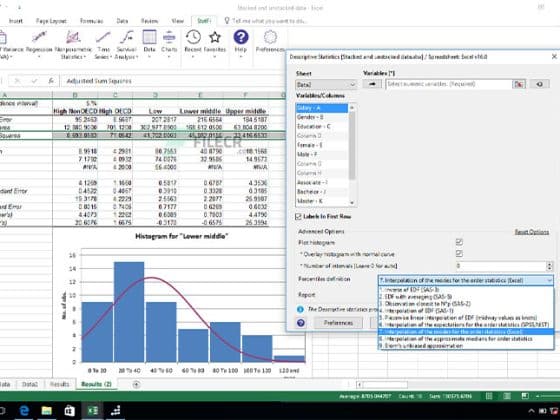Open Microsoft Edge from the taskbar

pos(24,411)
